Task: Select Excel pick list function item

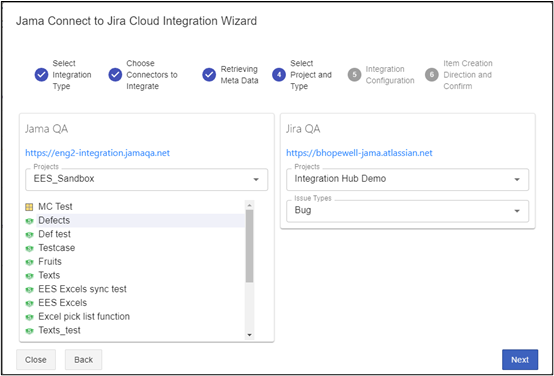Action: pyautogui.click(x=84, y=317)
